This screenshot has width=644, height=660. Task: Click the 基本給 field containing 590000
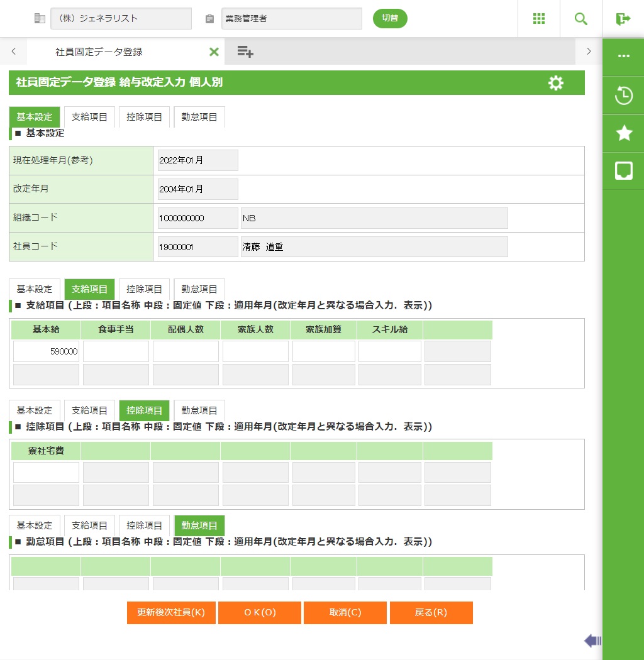[x=47, y=351]
